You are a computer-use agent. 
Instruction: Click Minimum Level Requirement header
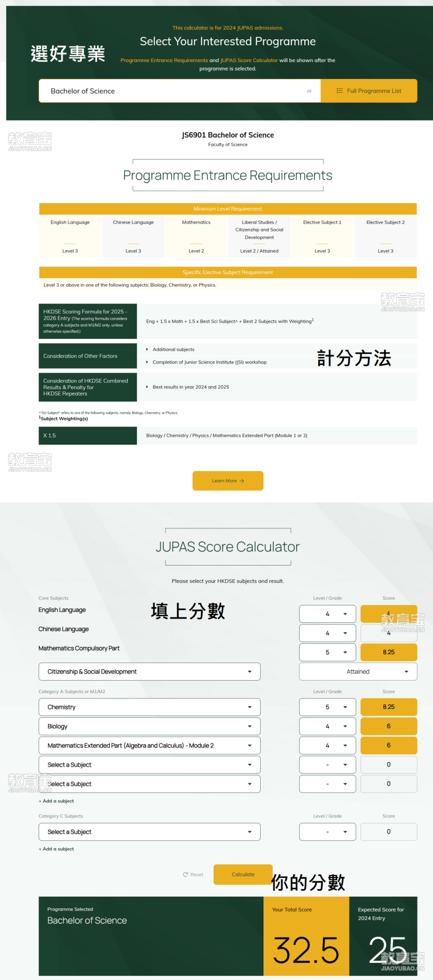(228, 209)
